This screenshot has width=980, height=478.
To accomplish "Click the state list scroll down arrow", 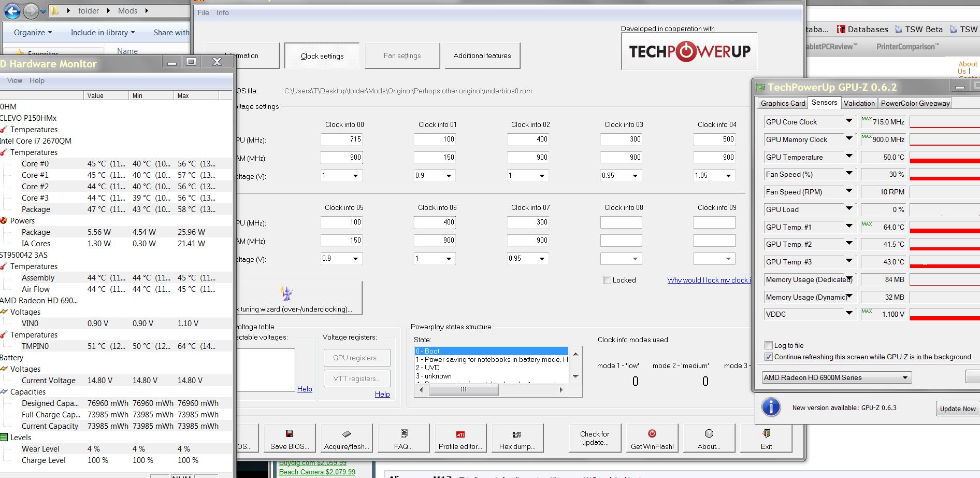I will tap(575, 376).
